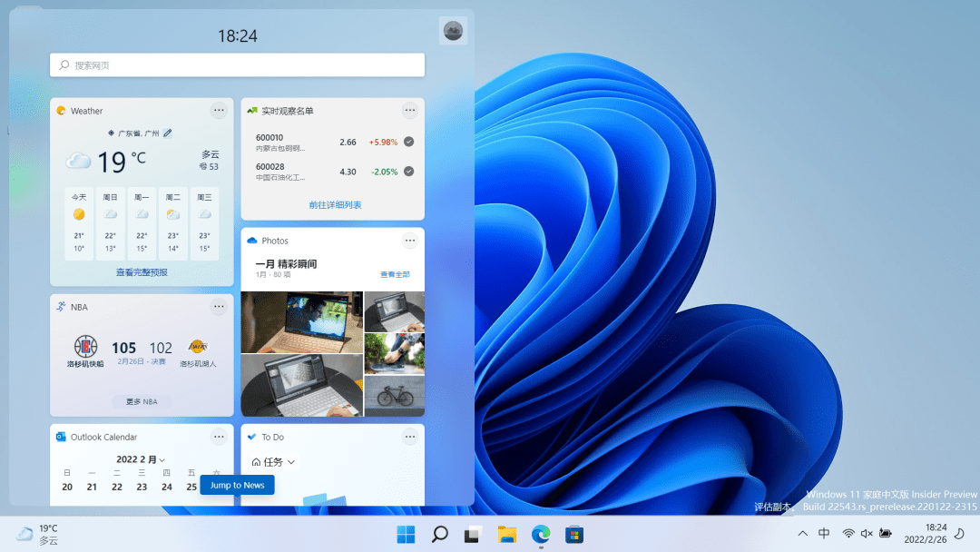This screenshot has height=552, width=980.
Task: Click the Jump to News button
Action: [237, 485]
